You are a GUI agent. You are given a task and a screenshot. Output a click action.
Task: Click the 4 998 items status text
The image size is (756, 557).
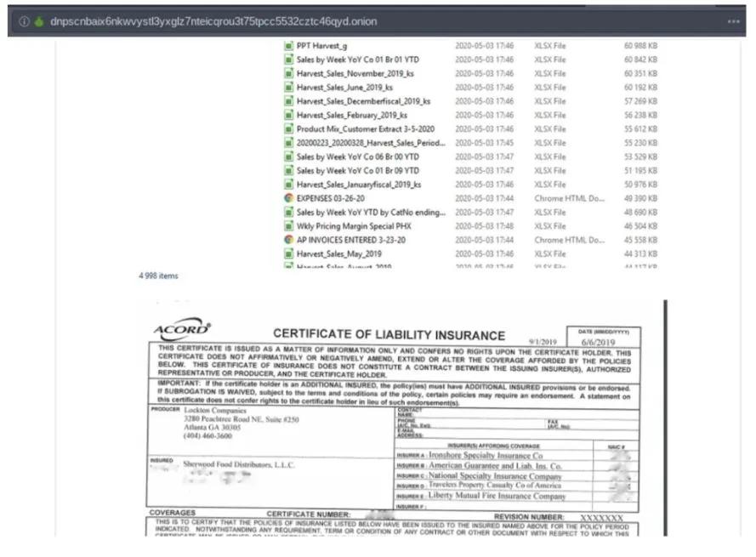(x=159, y=276)
